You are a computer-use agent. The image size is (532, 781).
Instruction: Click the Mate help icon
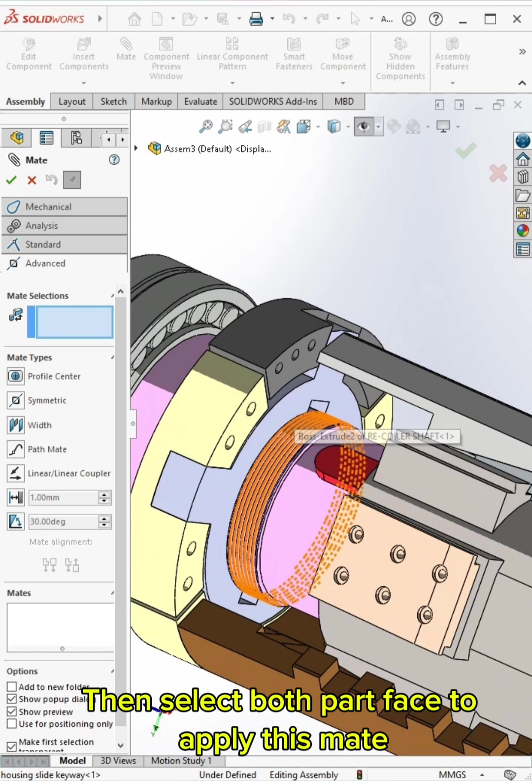click(114, 160)
